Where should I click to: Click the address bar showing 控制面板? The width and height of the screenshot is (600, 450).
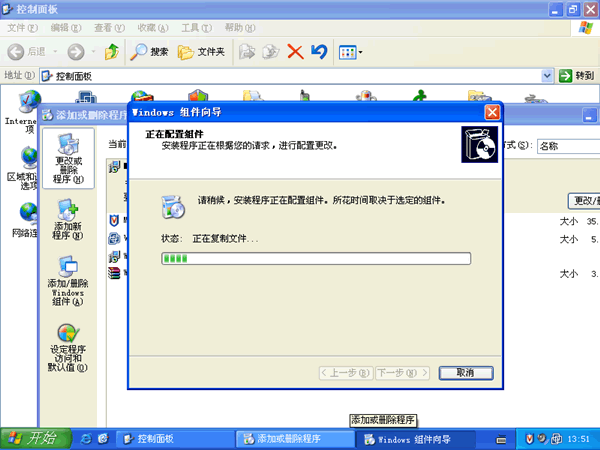[x=291, y=76]
